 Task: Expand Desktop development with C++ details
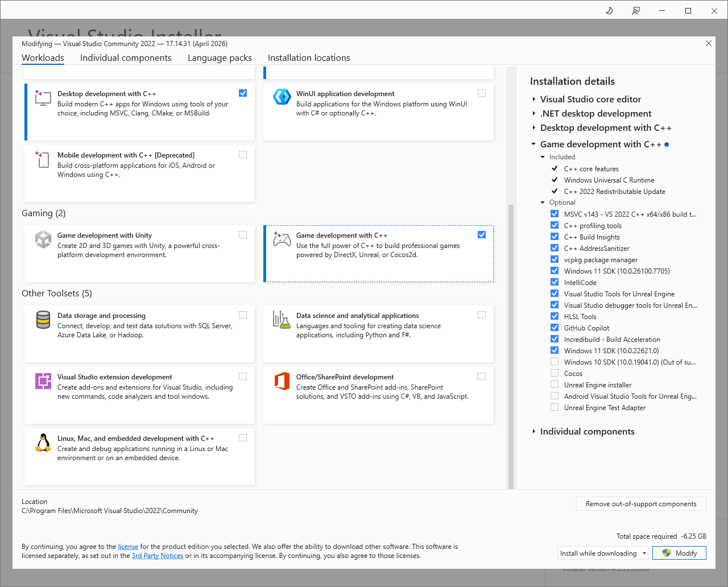533,128
